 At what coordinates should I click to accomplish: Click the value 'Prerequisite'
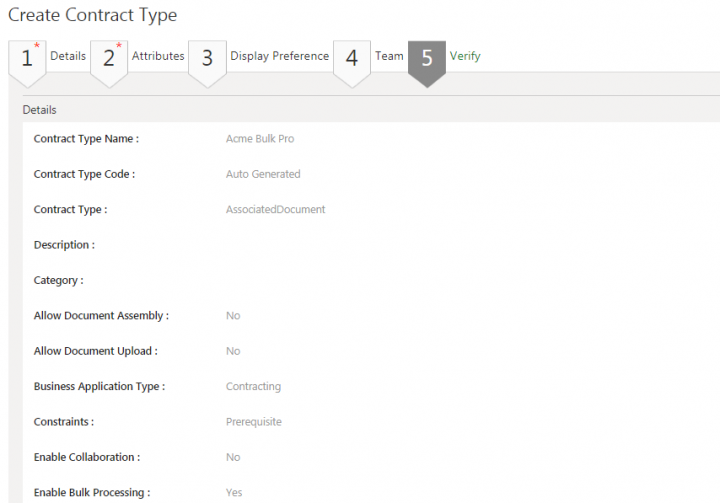[x=254, y=422]
